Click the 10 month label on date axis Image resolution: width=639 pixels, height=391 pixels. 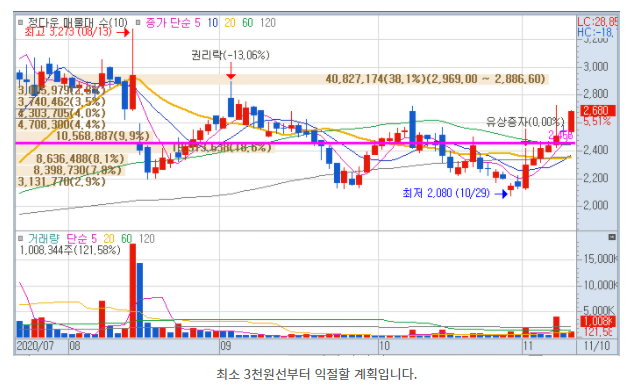pyautogui.click(x=384, y=347)
